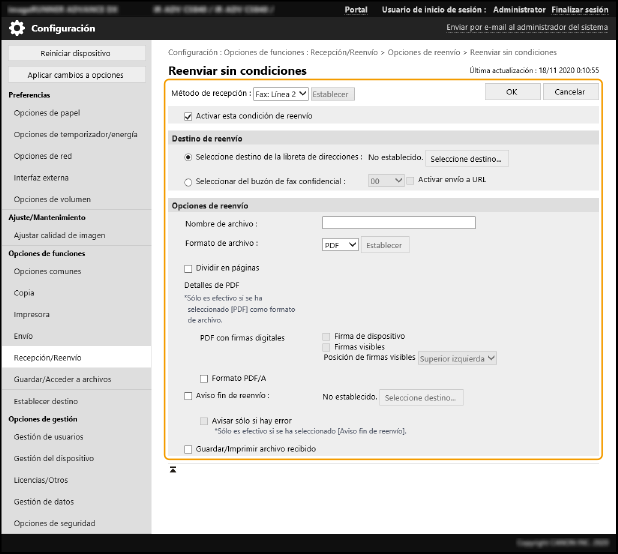This screenshot has height=554, width=618.
Task: Go to 'Opciones de red' in sidebar
Action: tap(42, 157)
